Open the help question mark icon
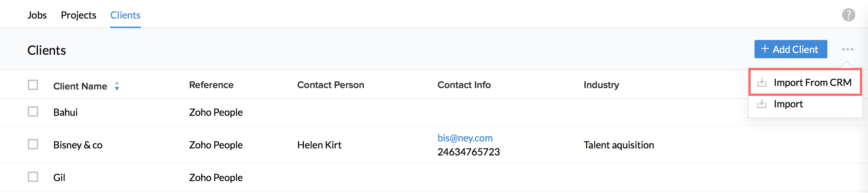This screenshot has width=868, height=193. pyautogui.click(x=848, y=15)
